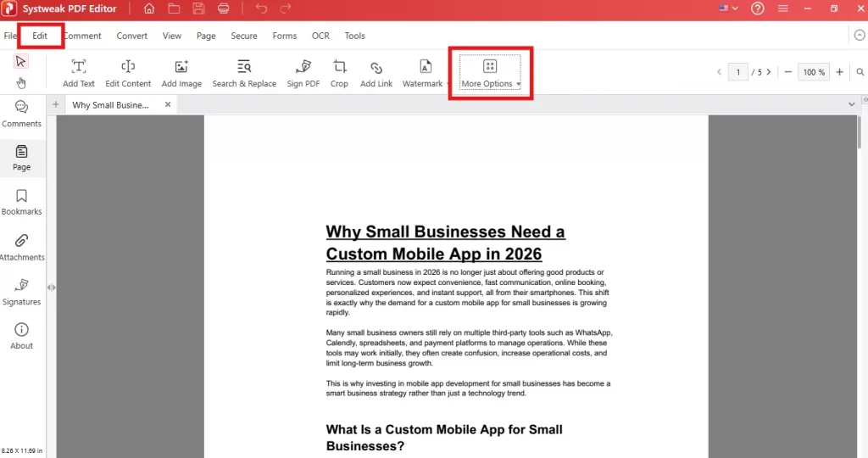Open the Convert menu
The width and height of the screenshot is (868, 458).
(x=131, y=36)
